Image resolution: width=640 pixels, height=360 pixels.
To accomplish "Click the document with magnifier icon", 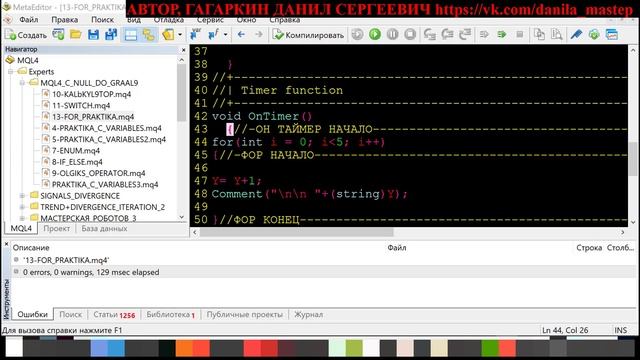I will [557, 35].
